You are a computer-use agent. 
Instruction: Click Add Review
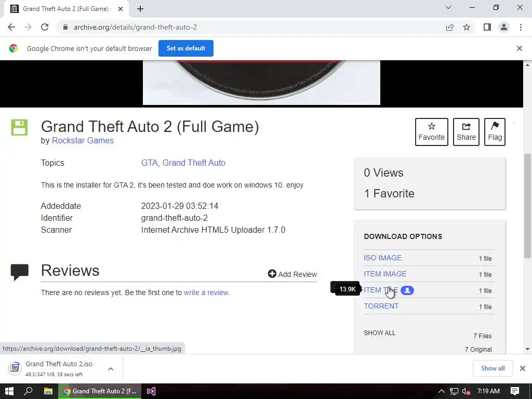[x=292, y=274]
